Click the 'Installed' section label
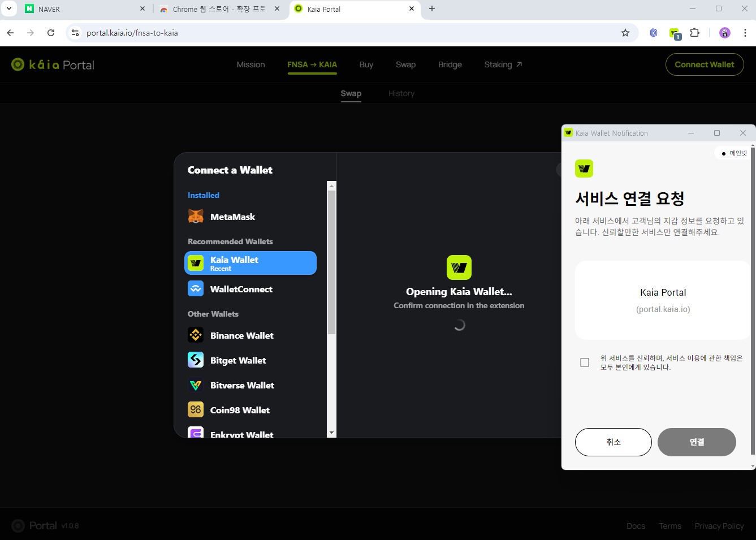Image resolution: width=756 pixels, height=540 pixels. click(204, 195)
